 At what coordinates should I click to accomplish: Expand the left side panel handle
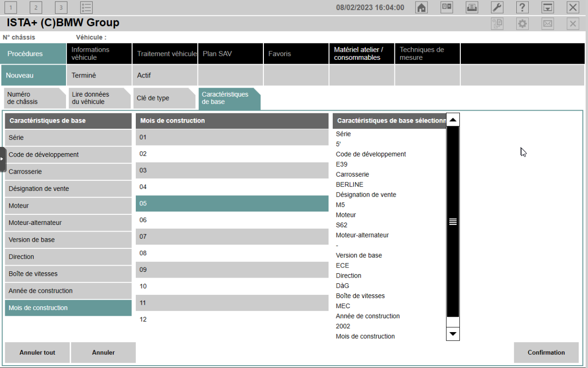tap(3, 159)
